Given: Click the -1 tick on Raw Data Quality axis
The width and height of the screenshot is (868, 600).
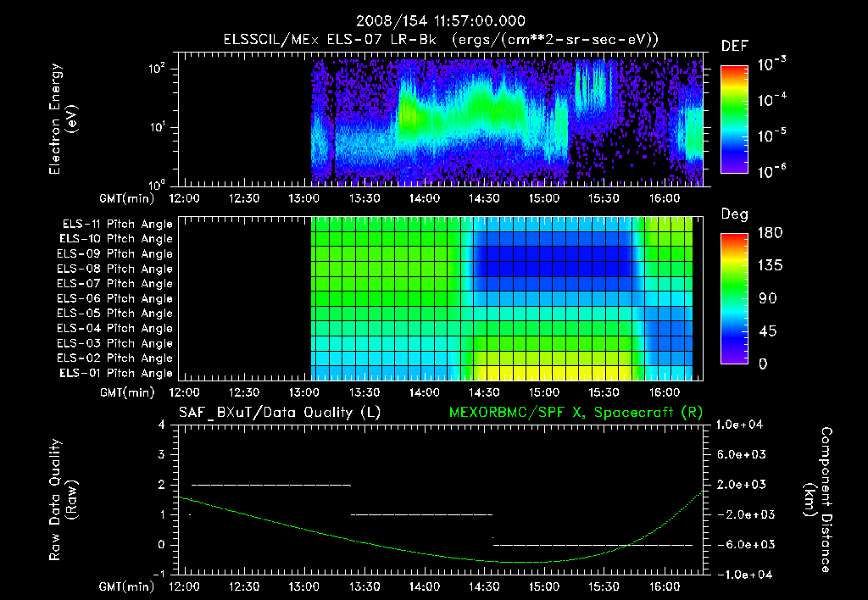Looking at the screenshot, I should pos(159,575).
